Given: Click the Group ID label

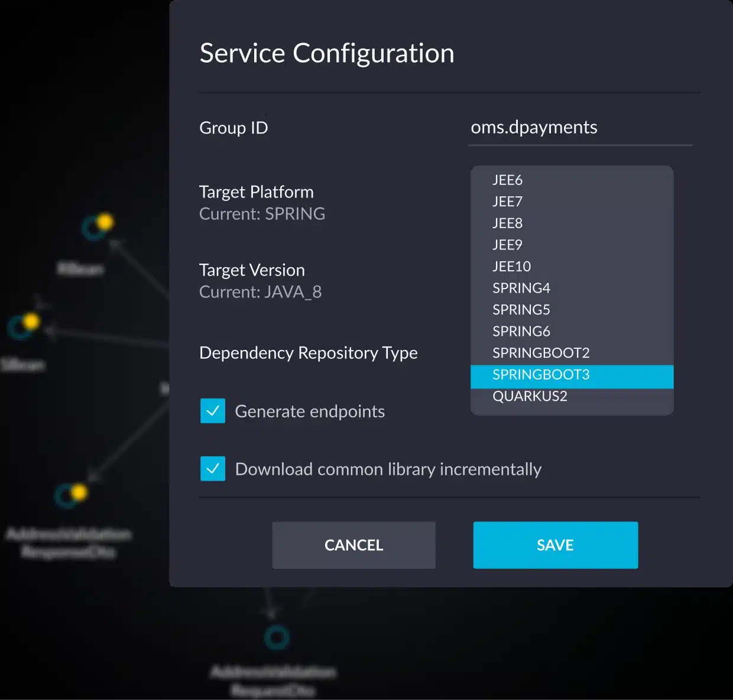Looking at the screenshot, I should coord(233,128).
